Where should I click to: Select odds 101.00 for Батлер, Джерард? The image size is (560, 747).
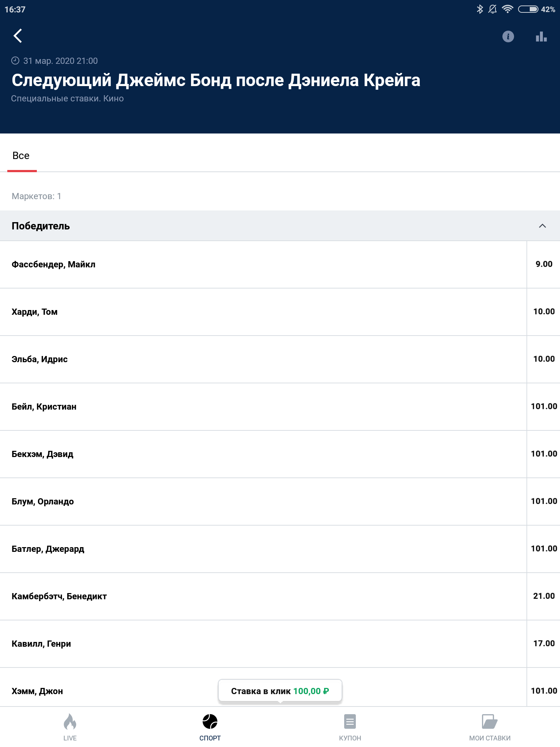pos(544,549)
